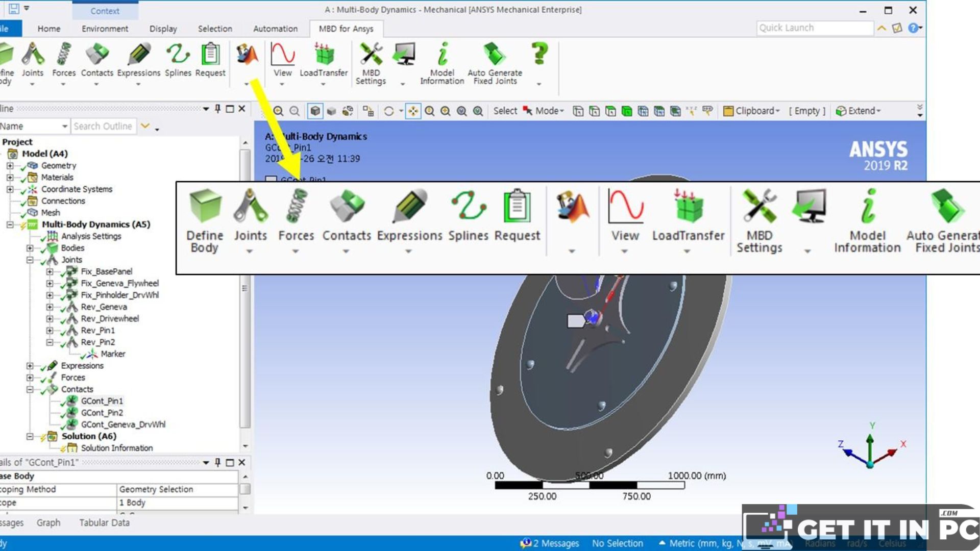Click the Metric units status bar entry
The height and width of the screenshot is (551, 980).
[725, 543]
